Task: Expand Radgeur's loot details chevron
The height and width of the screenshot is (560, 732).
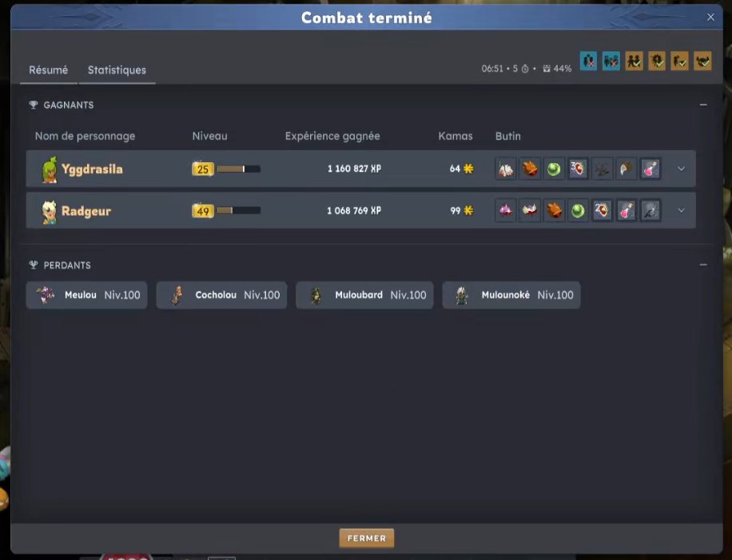Action: click(681, 210)
